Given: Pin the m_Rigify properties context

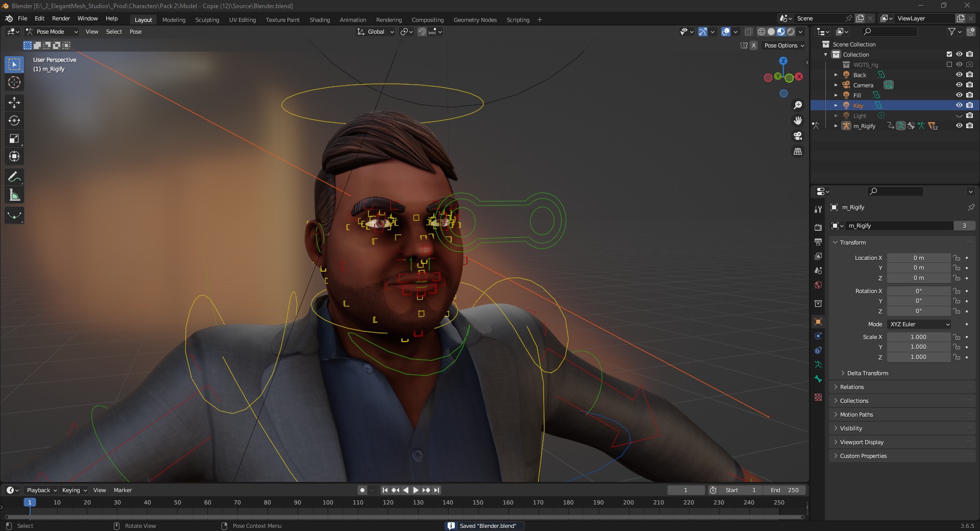Looking at the screenshot, I should tap(971, 207).
